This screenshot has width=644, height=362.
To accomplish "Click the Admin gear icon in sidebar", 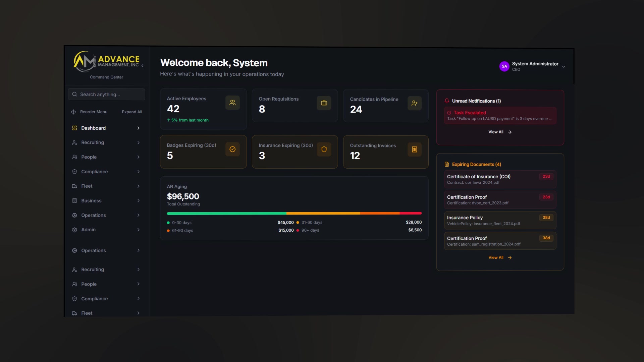I will (74, 230).
